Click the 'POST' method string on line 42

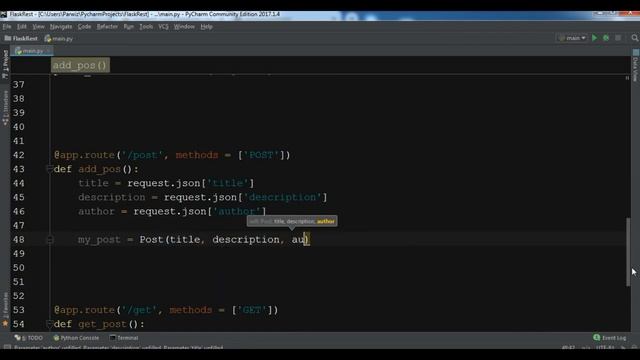(x=261, y=155)
